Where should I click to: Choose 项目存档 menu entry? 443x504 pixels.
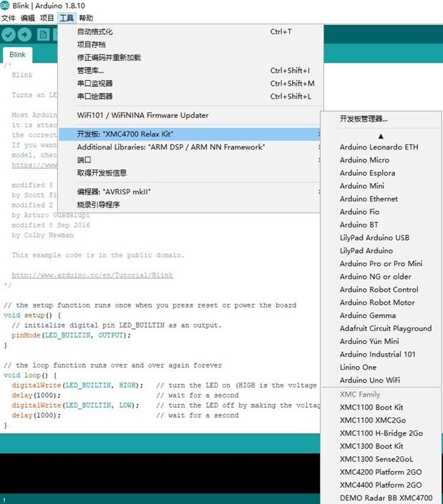click(190, 44)
